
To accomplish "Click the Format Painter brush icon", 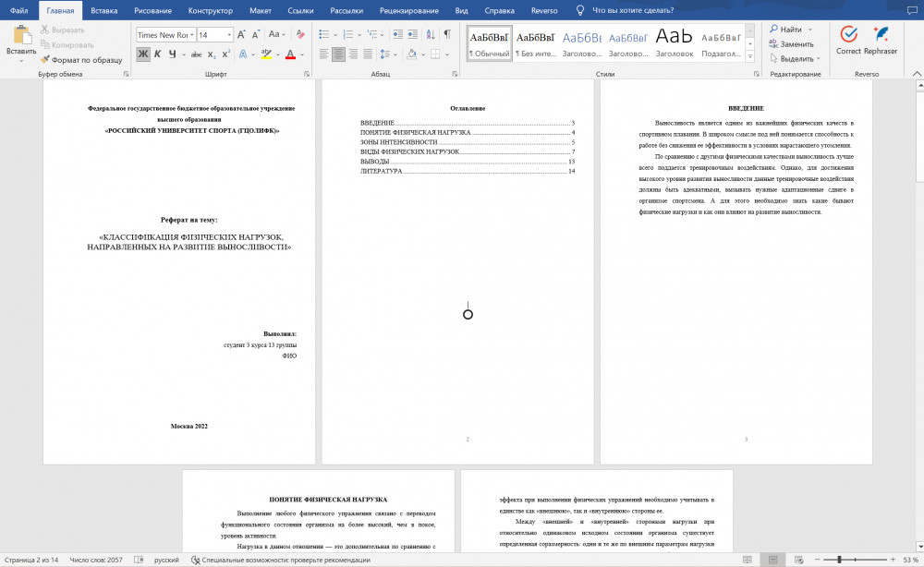I will click(44, 59).
